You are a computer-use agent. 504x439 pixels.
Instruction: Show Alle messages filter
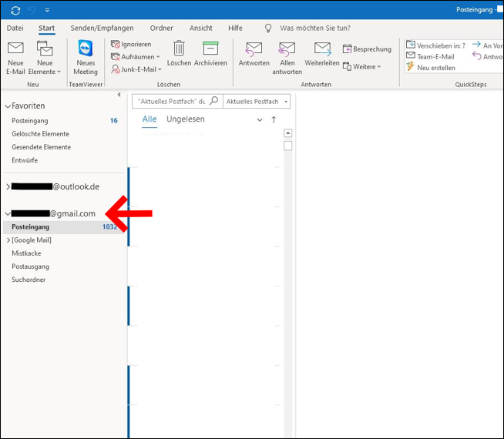tap(150, 119)
